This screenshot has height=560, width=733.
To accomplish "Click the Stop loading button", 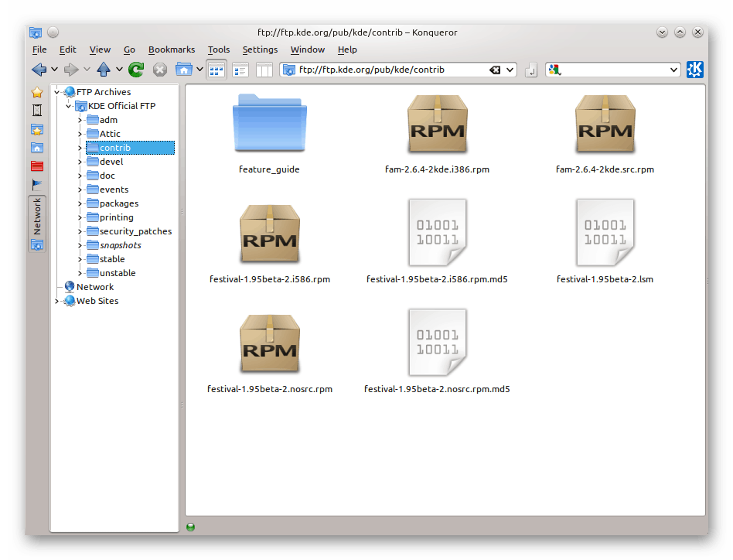I will [x=160, y=70].
